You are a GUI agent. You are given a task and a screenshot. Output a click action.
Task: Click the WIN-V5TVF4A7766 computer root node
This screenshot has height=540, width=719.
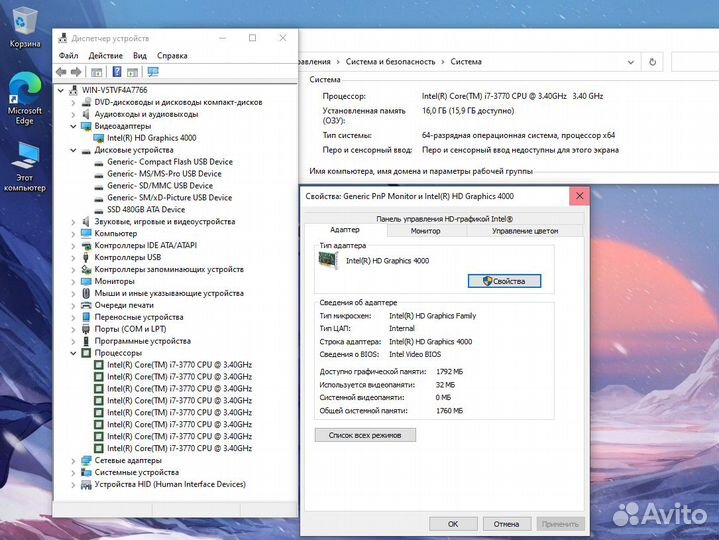115,90
